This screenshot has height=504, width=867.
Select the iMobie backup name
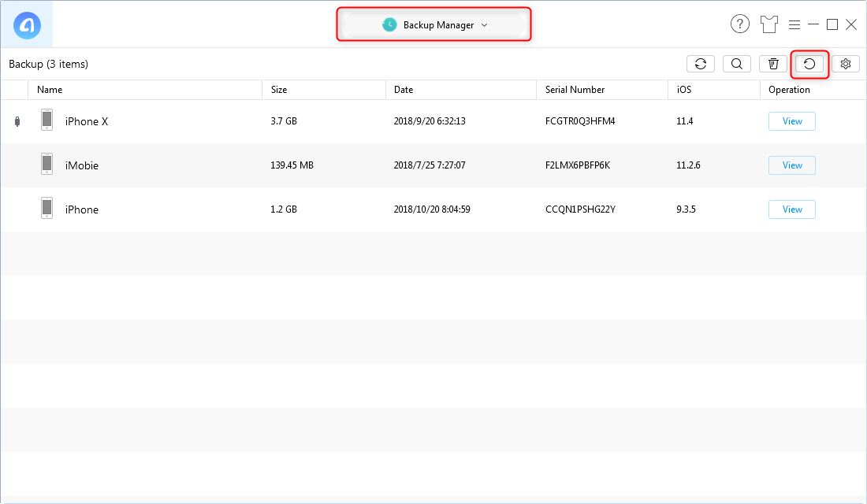[x=82, y=166]
